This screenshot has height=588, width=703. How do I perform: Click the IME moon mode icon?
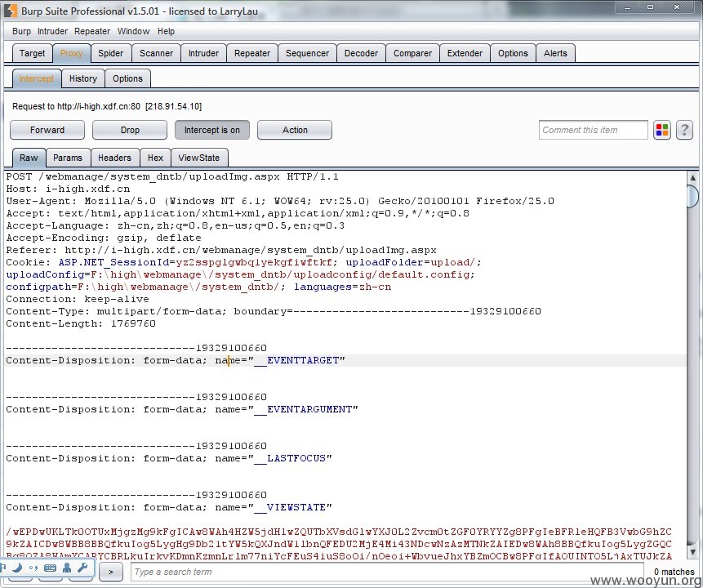click(17, 568)
